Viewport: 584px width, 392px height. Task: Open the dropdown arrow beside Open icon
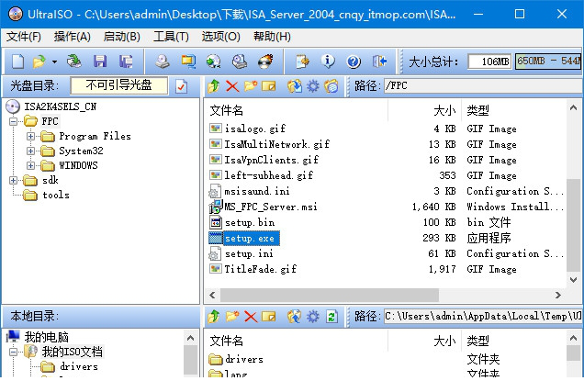[54, 62]
